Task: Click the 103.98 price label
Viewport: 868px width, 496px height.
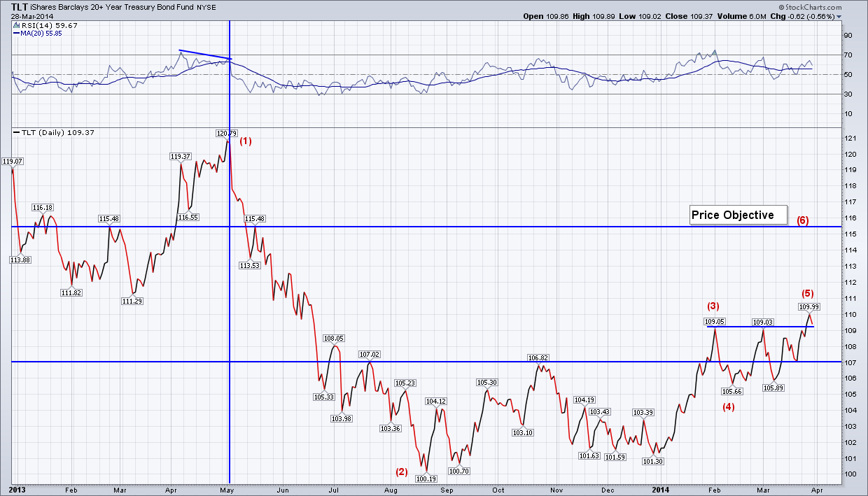Action: [342, 418]
